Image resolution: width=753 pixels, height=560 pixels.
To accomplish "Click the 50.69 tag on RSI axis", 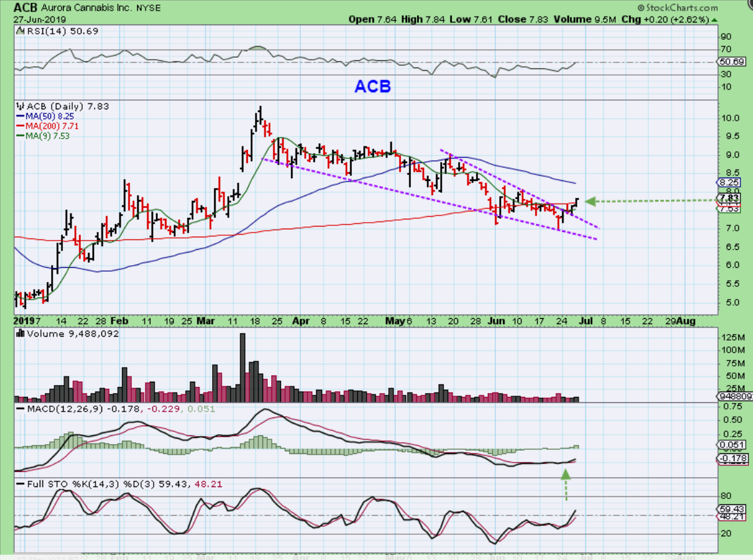I will point(732,62).
